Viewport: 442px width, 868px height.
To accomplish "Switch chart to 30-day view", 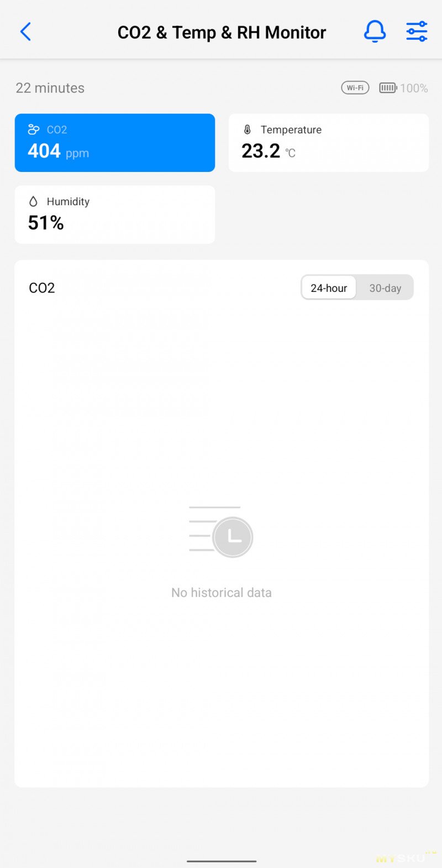I will point(385,288).
